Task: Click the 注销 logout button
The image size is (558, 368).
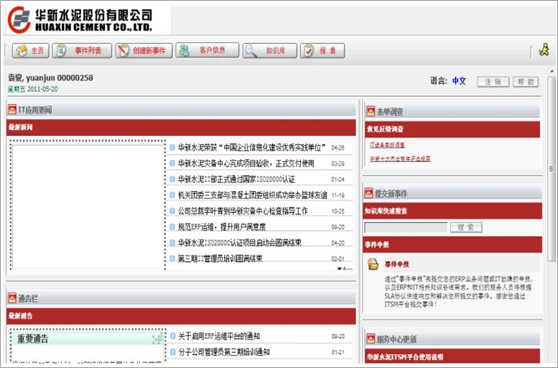Action: 493,82
